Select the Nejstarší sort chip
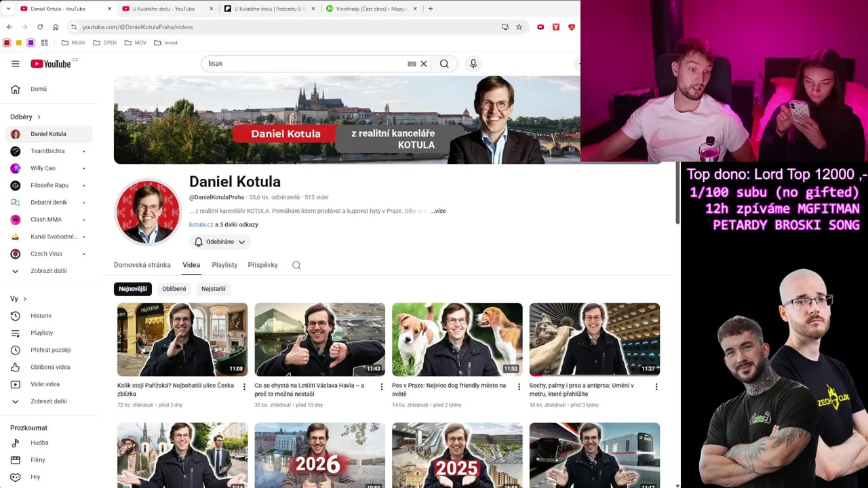The image size is (868, 488). pos(214,289)
